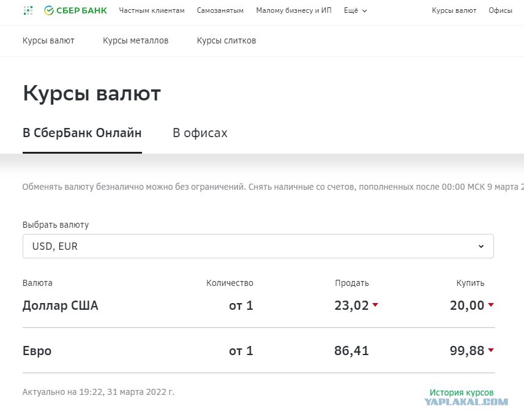This screenshot has width=524, height=420.
Task: Click the dollar sell rate 23,02
Action: [x=351, y=306]
